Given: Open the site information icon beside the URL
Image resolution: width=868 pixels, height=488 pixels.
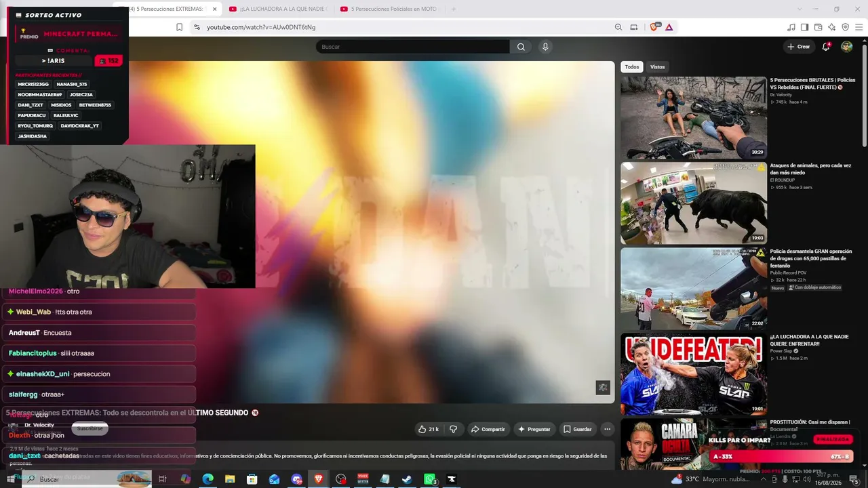Looking at the screenshot, I should [197, 27].
